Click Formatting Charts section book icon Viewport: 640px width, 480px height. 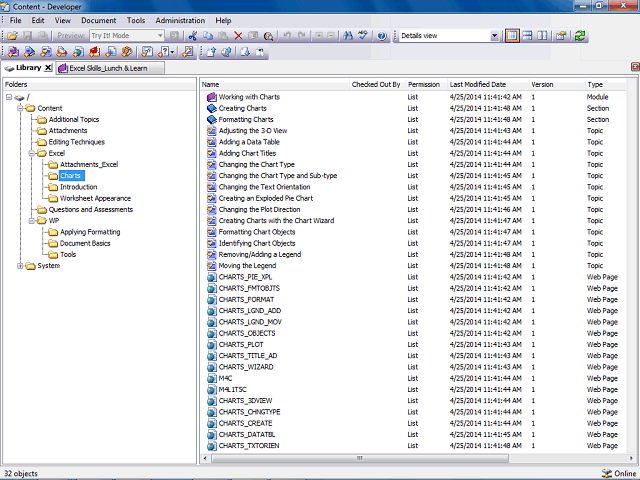pyautogui.click(x=211, y=120)
